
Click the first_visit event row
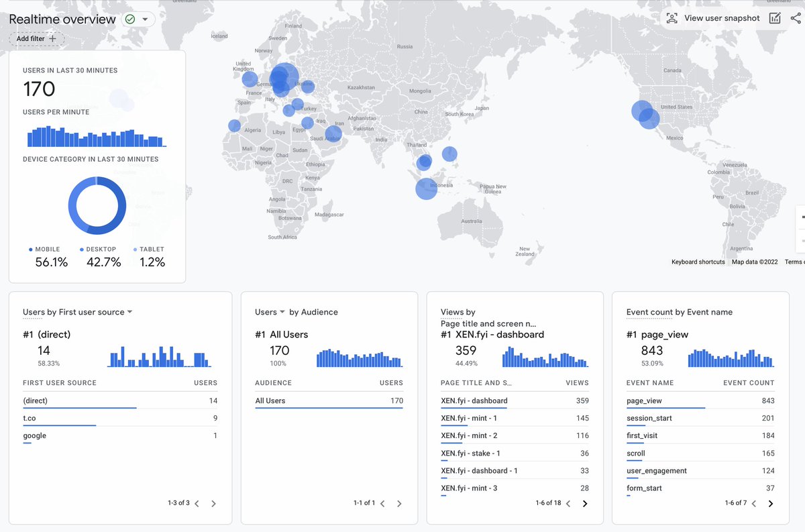tap(700, 435)
